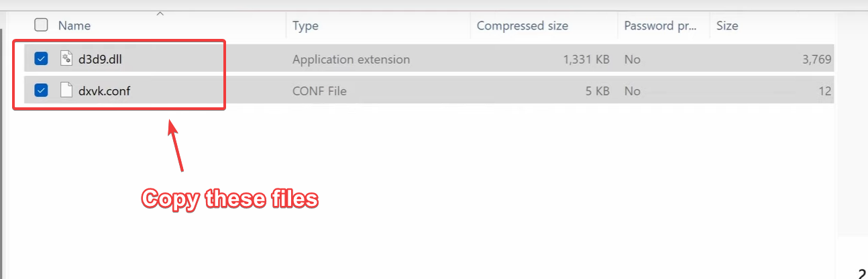Click the 3,769 size value

[816, 59]
